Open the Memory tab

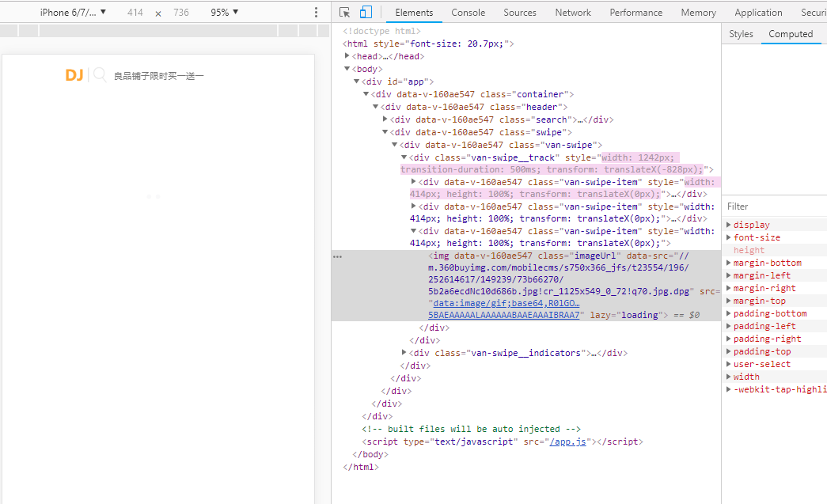698,12
